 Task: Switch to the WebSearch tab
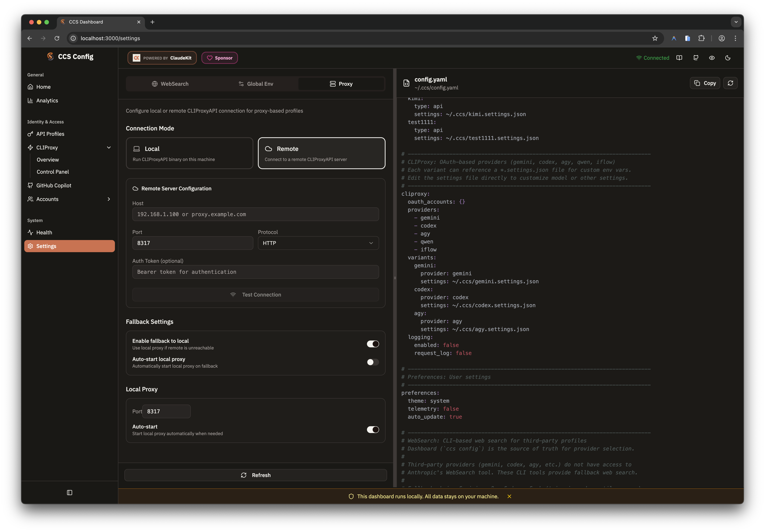(x=170, y=84)
